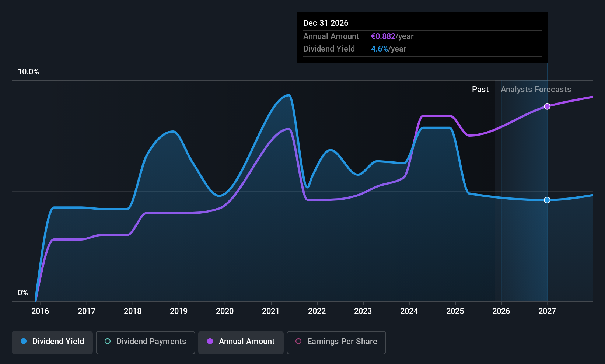
Task: Select the Analysts Forecasts section label
Action: click(536, 89)
